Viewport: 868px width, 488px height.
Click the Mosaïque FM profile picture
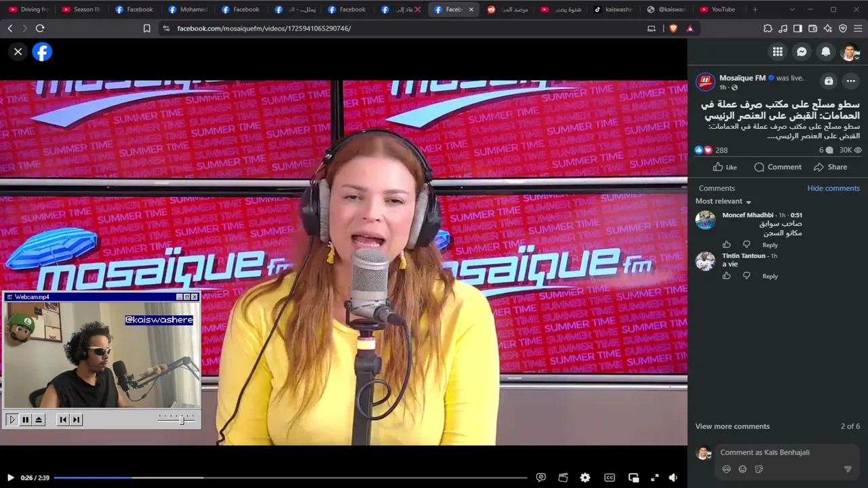pyautogui.click(x=705, y=82)
